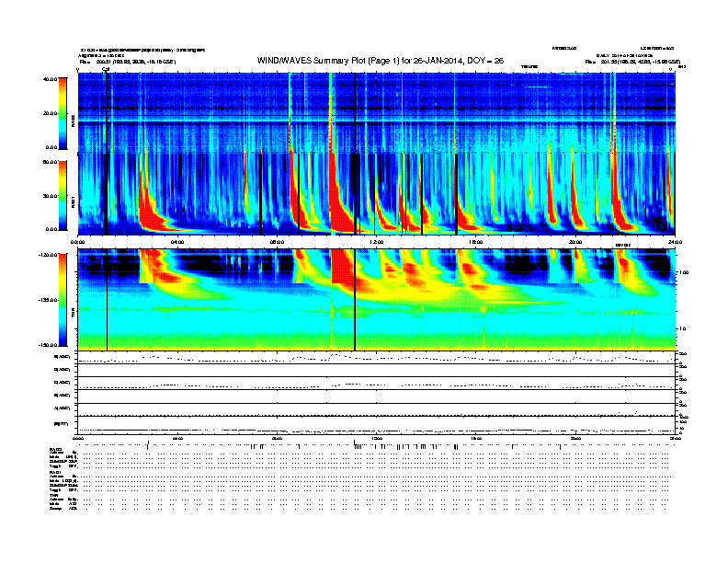Click the thick black data-gap bar near 11:00 in TNR panel
This screenshot has height=563, width=728.
[x=355, y=300]
